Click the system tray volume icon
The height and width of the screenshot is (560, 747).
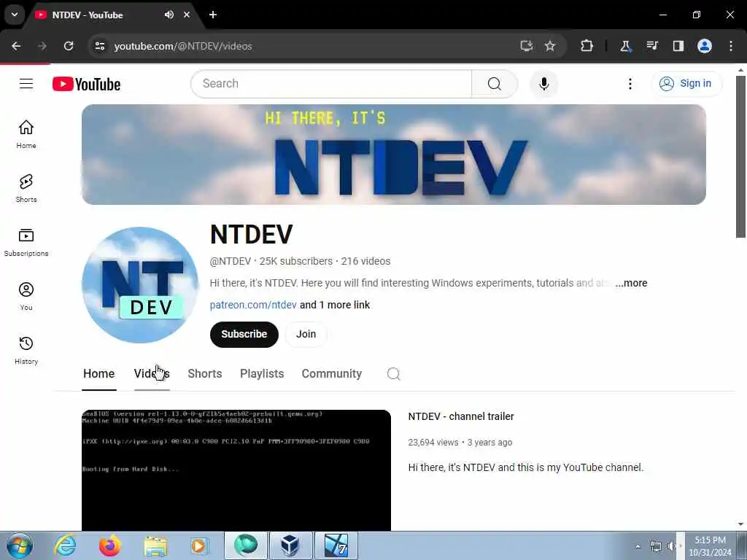(673, 546)
